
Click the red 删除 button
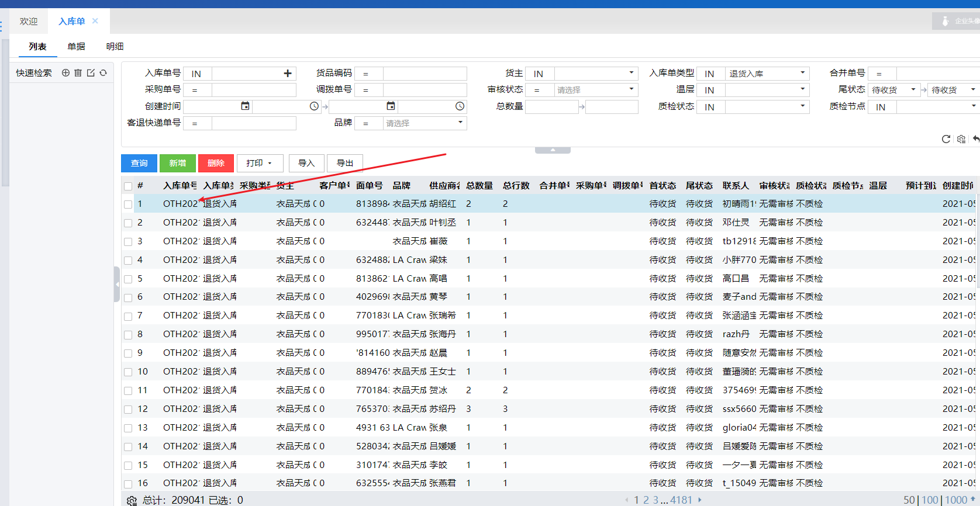(x=216, y=163)
